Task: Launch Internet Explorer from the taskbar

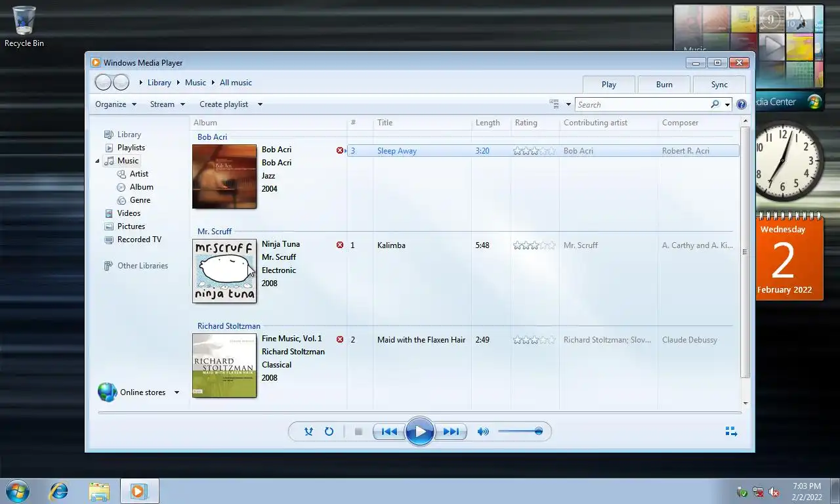Action: [59, 491]
